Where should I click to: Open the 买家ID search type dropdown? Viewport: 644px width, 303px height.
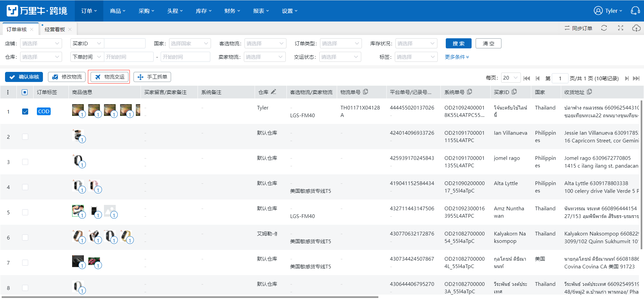87,43
